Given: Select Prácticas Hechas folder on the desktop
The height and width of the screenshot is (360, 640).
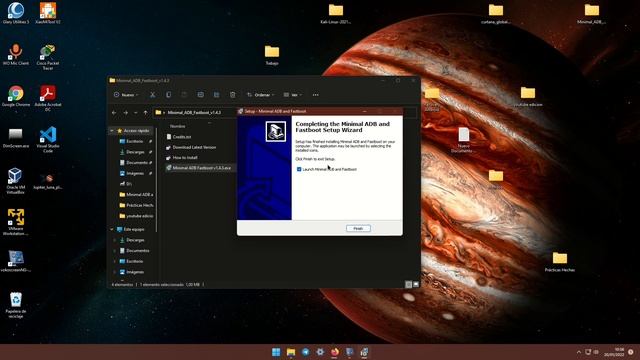Looking at the screenshot, I should click(x=560, y=262).
